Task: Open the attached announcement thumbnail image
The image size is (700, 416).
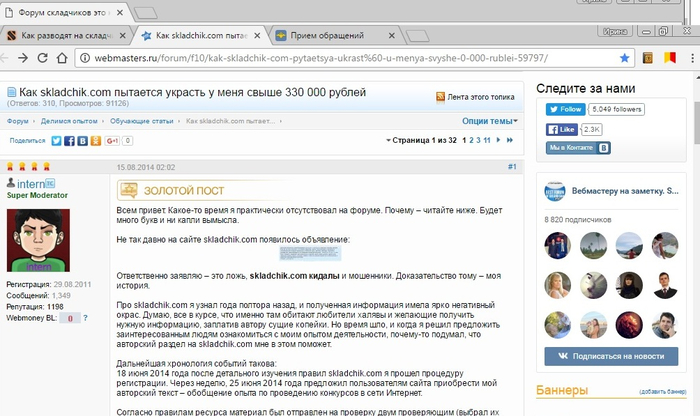Action: pos(310,253)
